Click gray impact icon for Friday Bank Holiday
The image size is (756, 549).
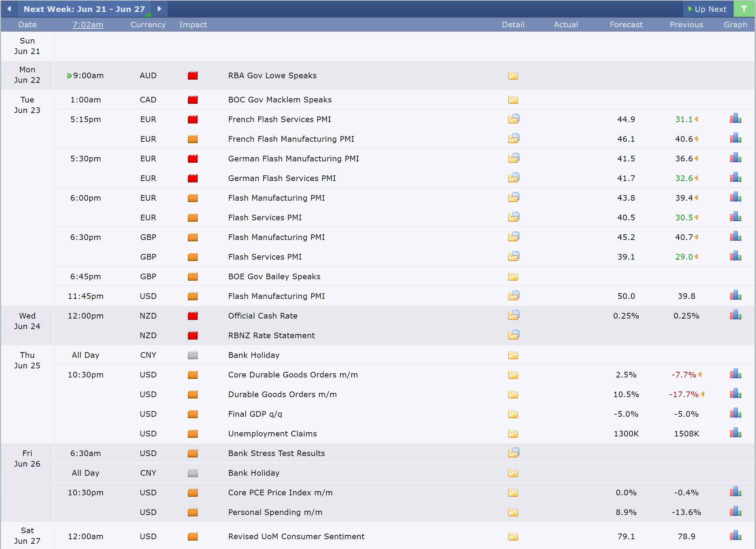[x=193, y=473]
